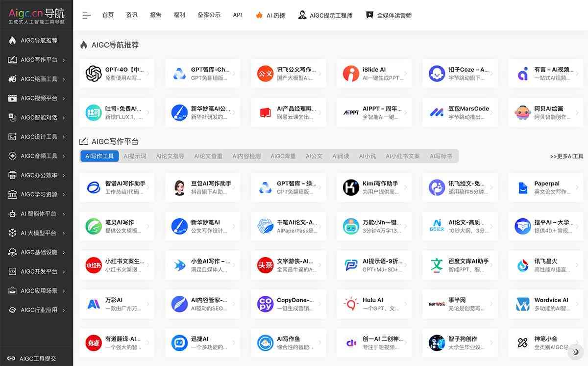The height and width of the screenshot is (366, 588).
Task: Open 福利 in top navigation
Action: (179, 15)
